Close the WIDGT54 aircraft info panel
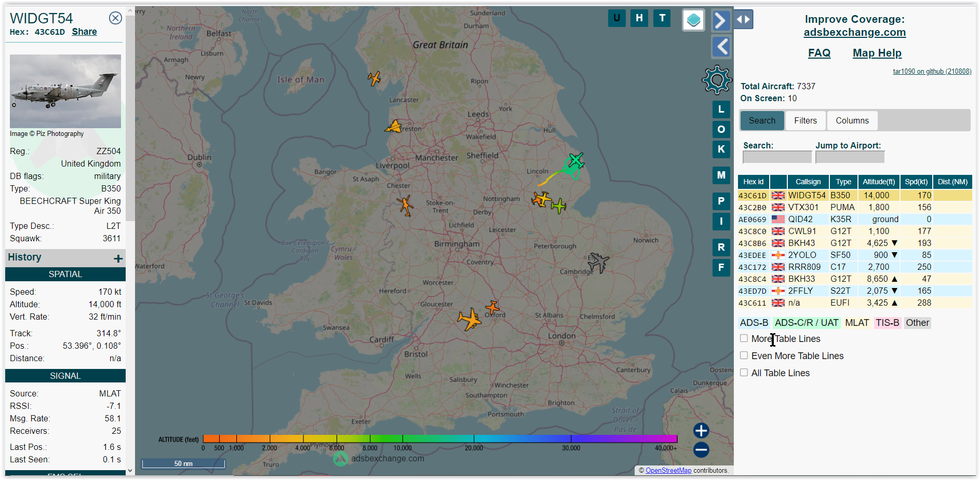This screenshot has height=480, width=980. pos(115,18)
